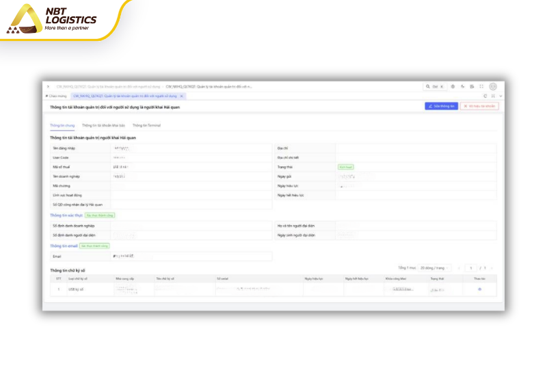Click the Thông tin chữ ký số heading
This screenshot has height=392, width=547.
click(x=67, y=270)
